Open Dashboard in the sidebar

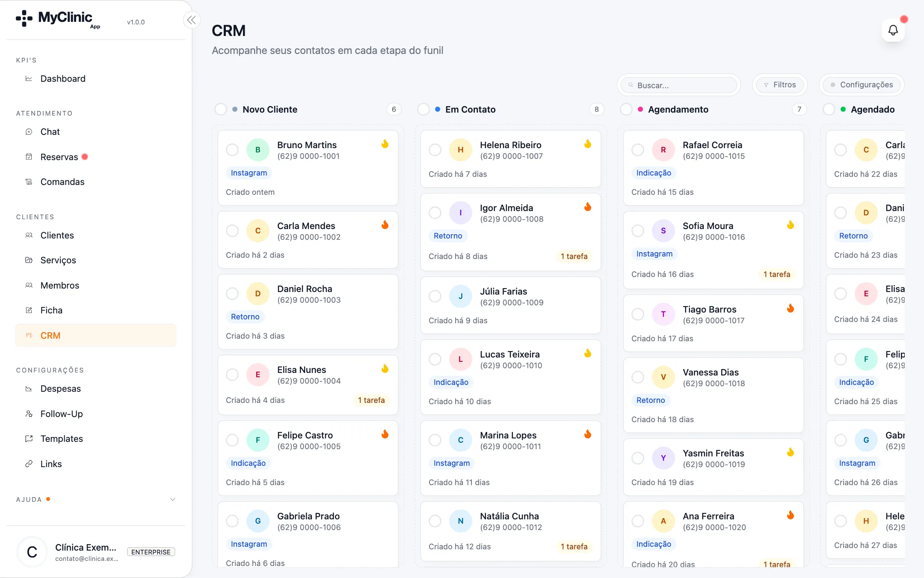click(96, 78)
